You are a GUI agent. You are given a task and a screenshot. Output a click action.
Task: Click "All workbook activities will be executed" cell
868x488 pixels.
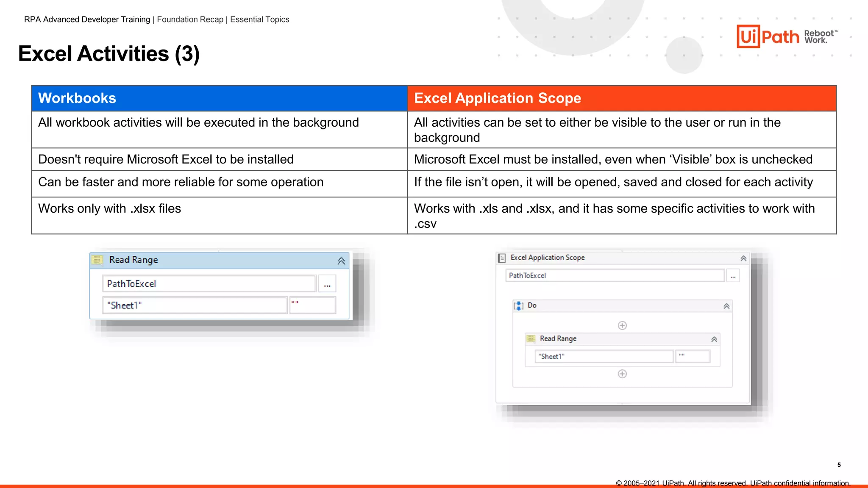220,130
